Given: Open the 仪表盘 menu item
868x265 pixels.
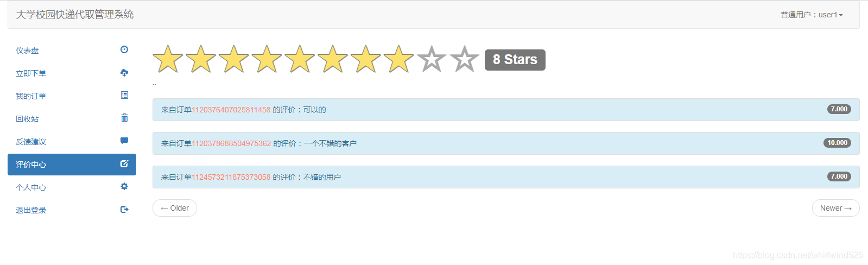Looking at the screenshot, I should pyautogui.click(x=27, y=51).
